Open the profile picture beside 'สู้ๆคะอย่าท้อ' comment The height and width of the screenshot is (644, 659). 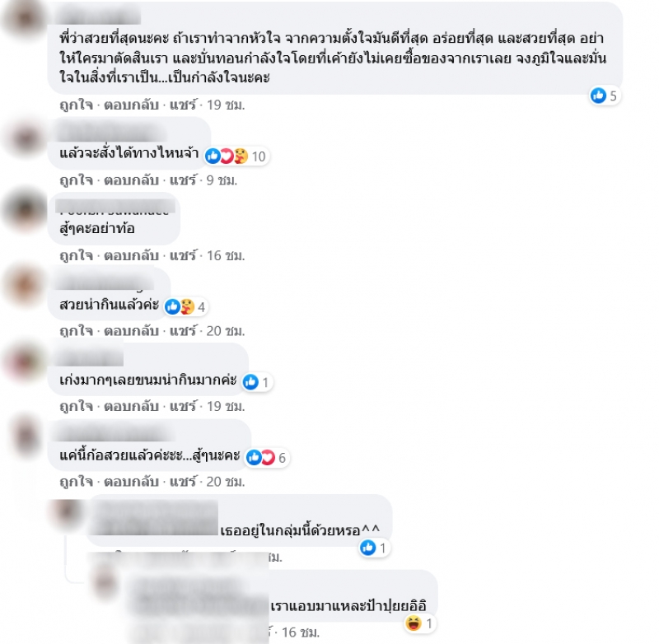pyautogui.click(x=25, y=209)
